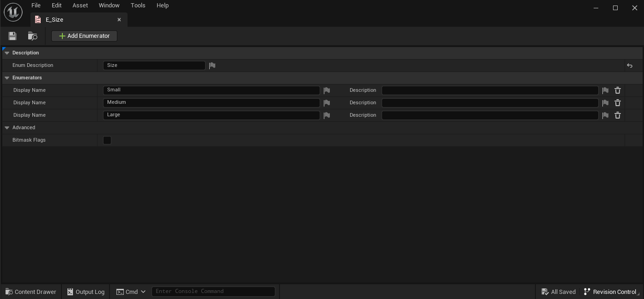The width and height of the screenshot is (644, 299).
Task: Click the localization flag beside Enum Description
Action: click(x=212, y=66)
